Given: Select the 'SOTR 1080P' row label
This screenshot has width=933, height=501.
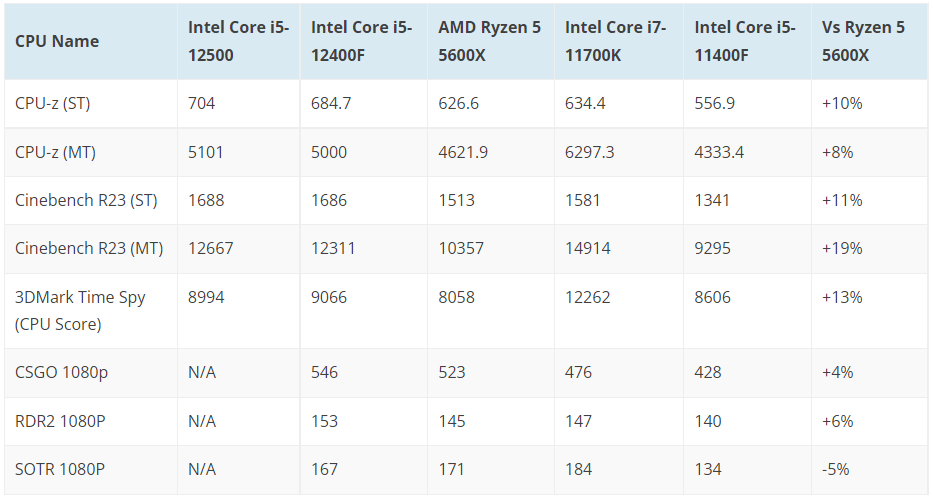Looking at the screenshot, I should tap(60, 469).
